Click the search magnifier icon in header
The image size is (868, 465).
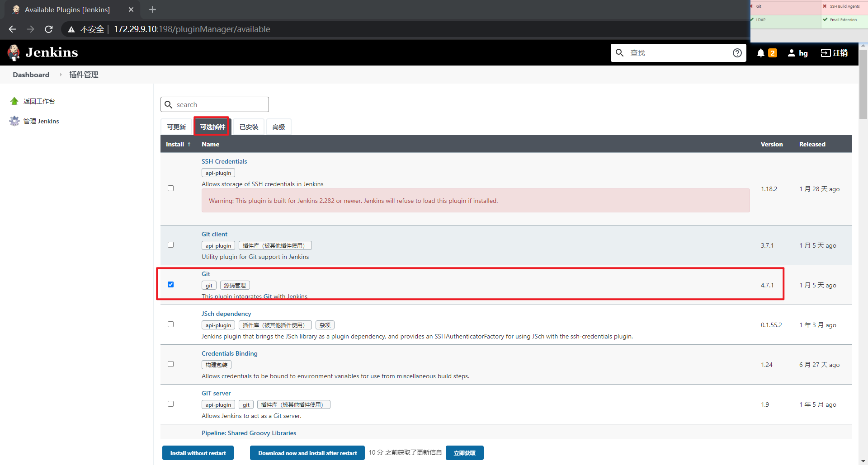[620, 53]
